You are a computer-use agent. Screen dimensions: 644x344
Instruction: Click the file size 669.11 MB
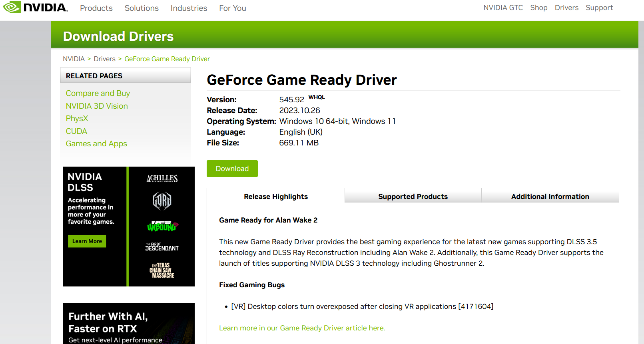click(299, 143)
